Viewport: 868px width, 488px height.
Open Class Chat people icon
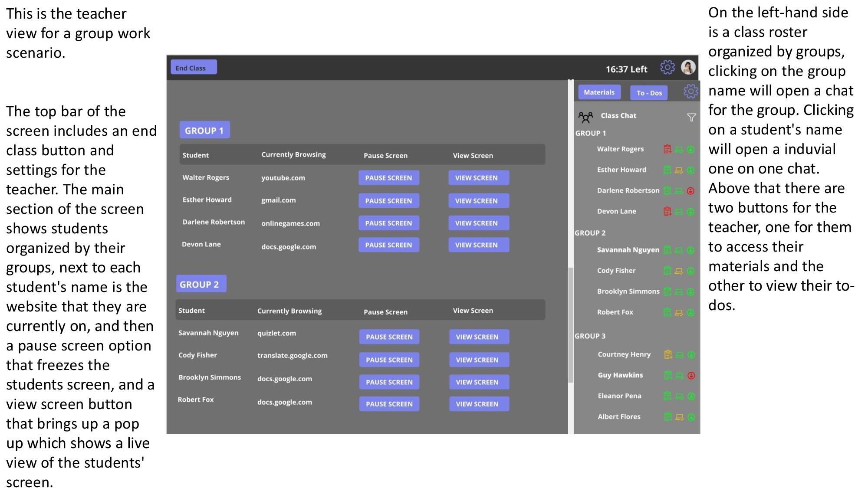pyautogui.click(x=585, y=117)
